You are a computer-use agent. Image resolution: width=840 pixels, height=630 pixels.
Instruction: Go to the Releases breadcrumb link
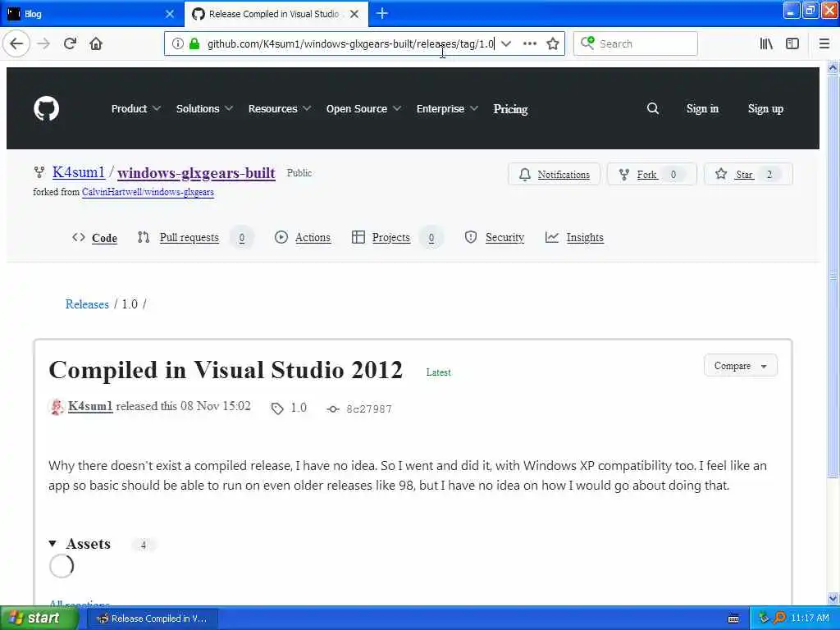pyautogui.click(x=87, y=304)
